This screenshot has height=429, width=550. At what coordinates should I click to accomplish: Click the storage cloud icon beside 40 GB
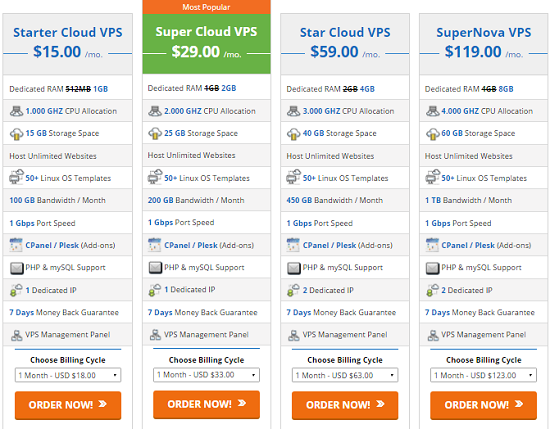coord(293,134)
